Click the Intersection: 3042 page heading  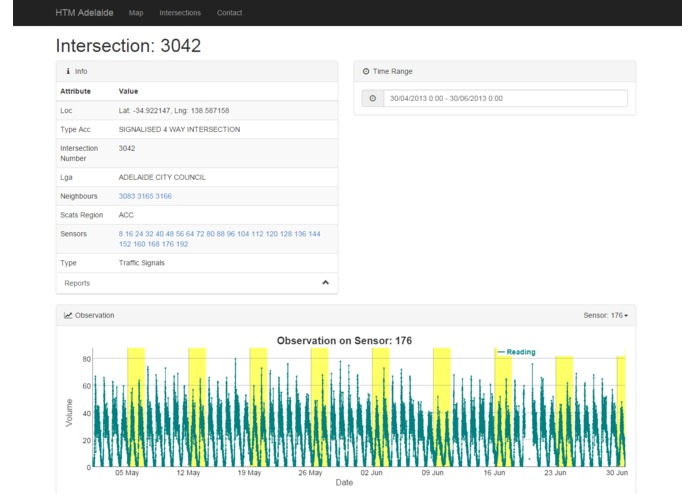coord(128,46)
